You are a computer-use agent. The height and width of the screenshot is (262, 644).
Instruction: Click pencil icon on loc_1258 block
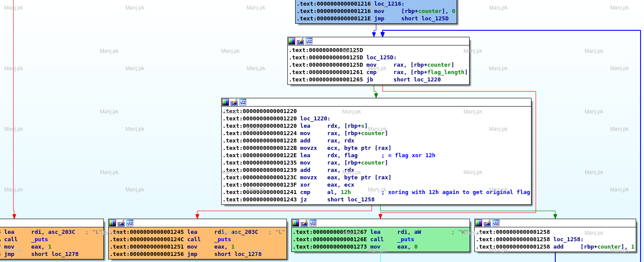487,223
